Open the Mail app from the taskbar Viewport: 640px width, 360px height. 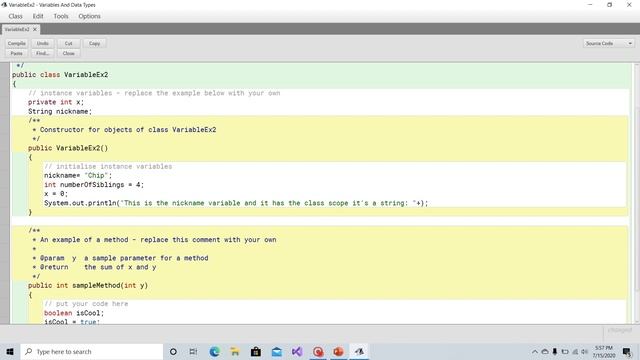pos(276,351)
